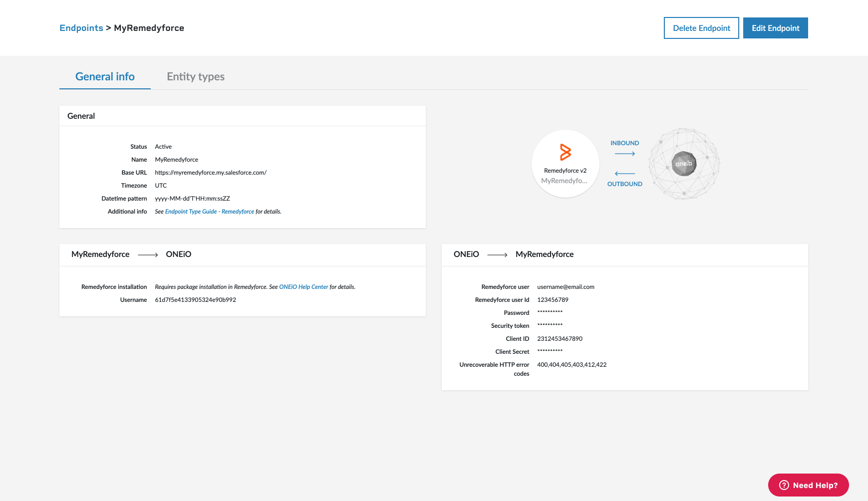868x501 pixels.
Task: Click the datetime pattern yyyy-MM-dd'T'HH:mm:ssZZ
Action: pyautogui.click(x=192, y=199)
